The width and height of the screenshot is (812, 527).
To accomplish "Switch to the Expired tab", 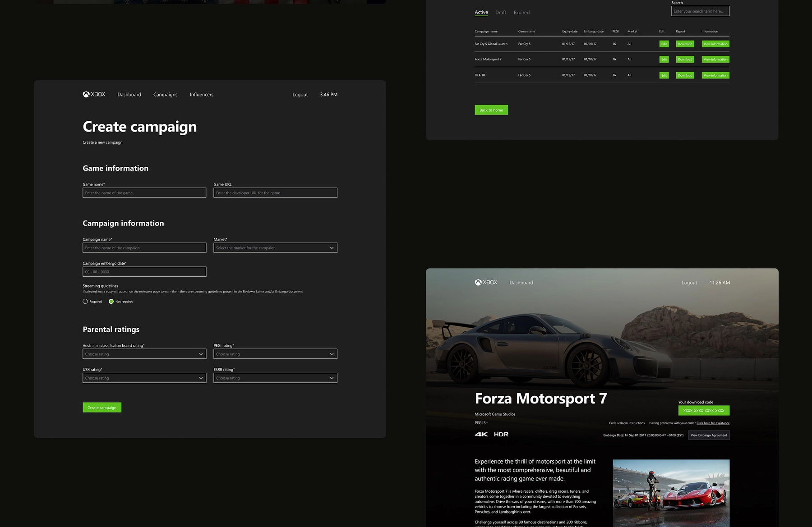I will 521,12.
